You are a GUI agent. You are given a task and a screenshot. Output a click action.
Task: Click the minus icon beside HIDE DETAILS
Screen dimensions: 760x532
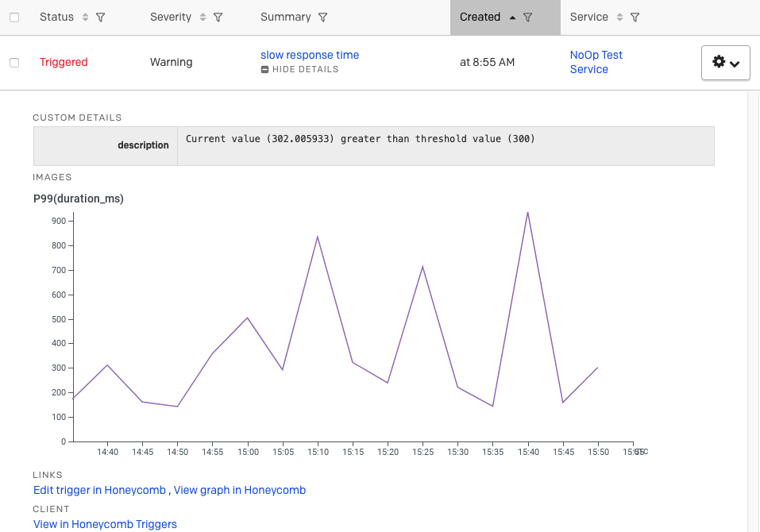pos(264,70)
